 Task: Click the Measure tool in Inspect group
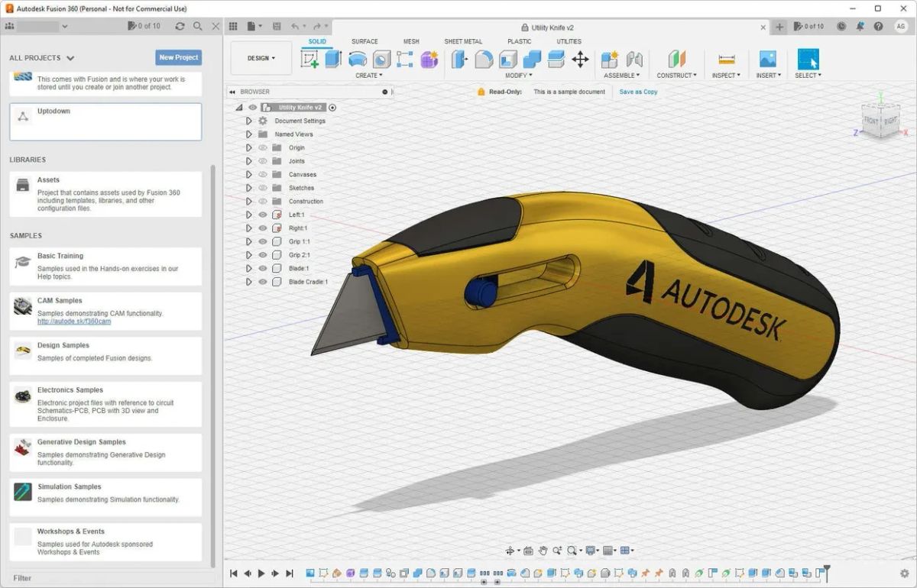click(724, 59)
